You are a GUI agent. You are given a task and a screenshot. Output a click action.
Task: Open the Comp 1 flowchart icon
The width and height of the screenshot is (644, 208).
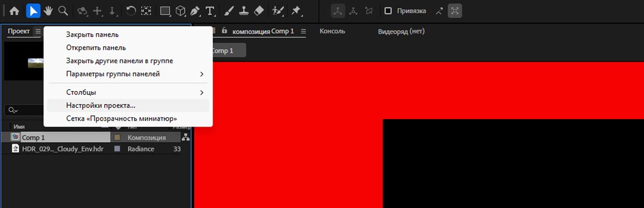tap(186, 138)
